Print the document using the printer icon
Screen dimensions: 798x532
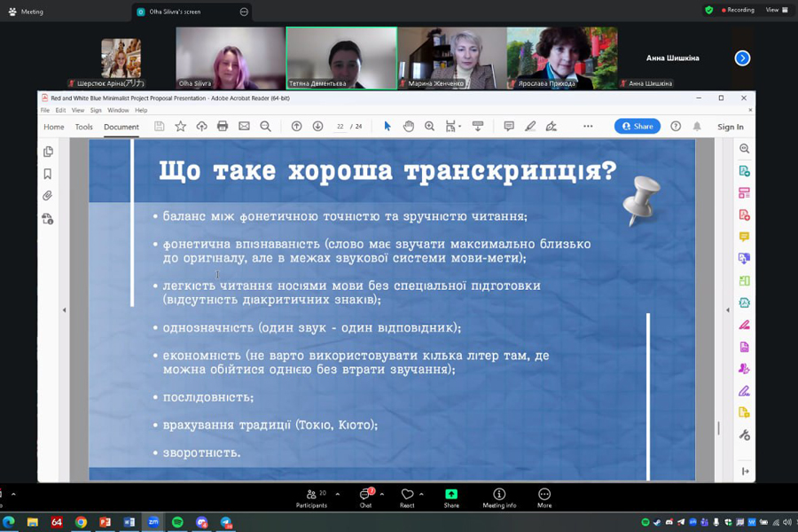(x=223, y=127)
